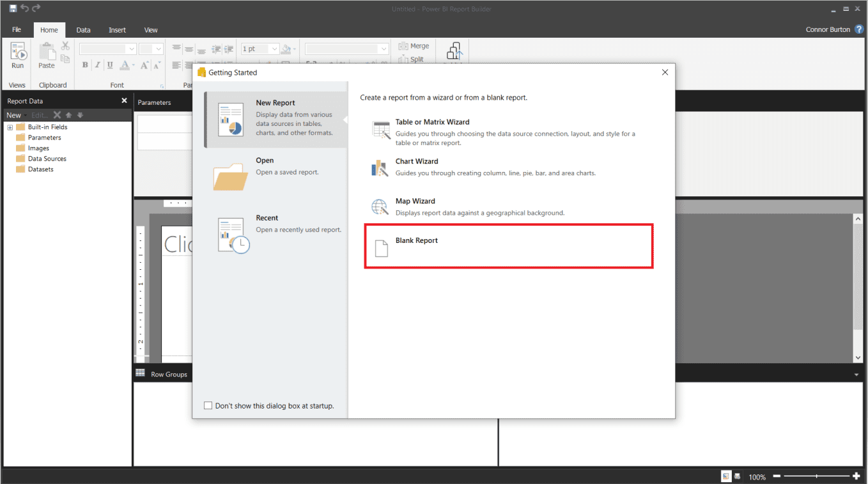The width and height of the screenshot is (868, 484).
Task: Click the help question mark icon
Action: (x=859, y=29)
